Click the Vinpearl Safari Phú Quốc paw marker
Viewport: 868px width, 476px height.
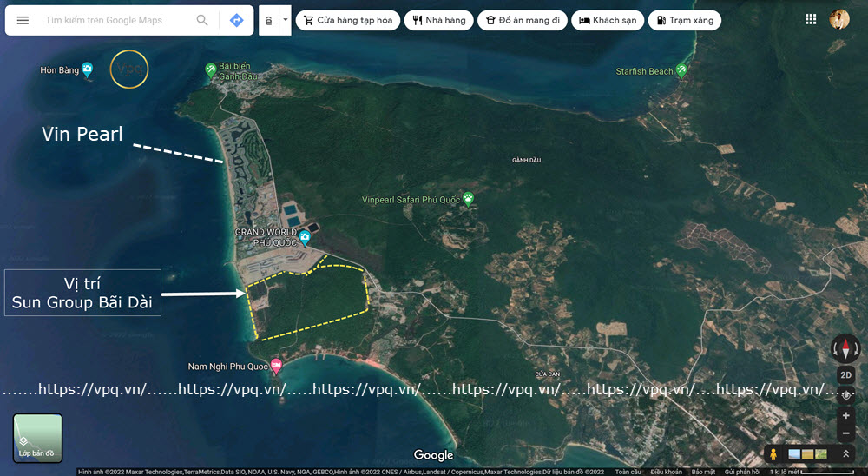pyautogui.click(x=469, y=199)
